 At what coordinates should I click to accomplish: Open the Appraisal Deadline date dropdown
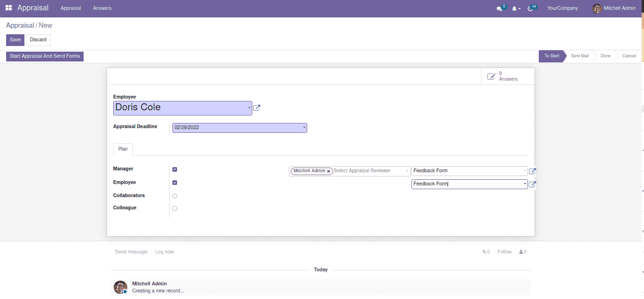pyautogui.click(x=304, y=128)
